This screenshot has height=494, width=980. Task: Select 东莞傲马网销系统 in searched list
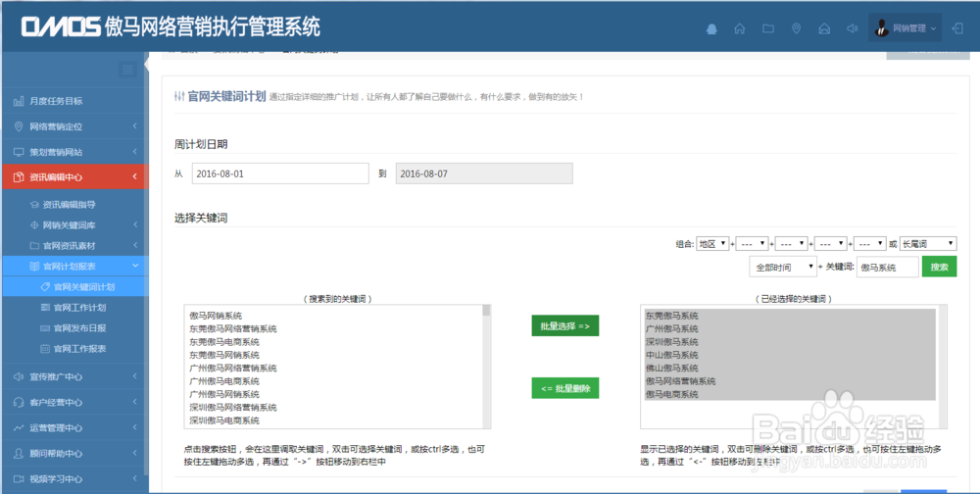(224, 355)
